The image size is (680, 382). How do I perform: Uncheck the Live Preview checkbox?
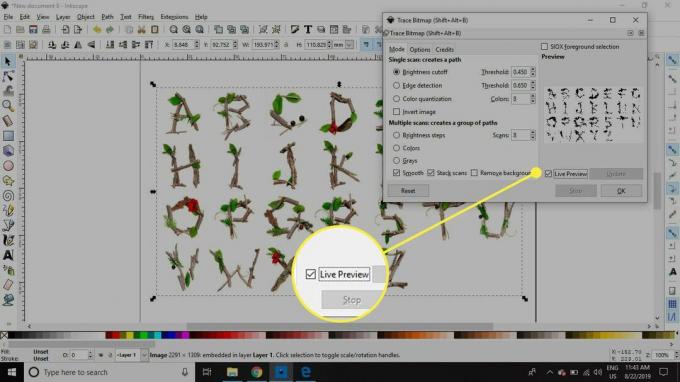point(548,174)
